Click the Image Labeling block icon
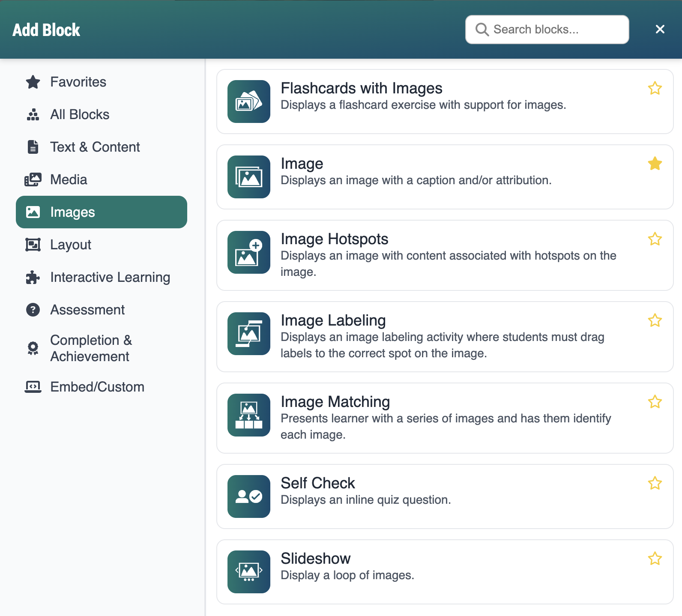 pyautogui.click(x=249, y=334)
